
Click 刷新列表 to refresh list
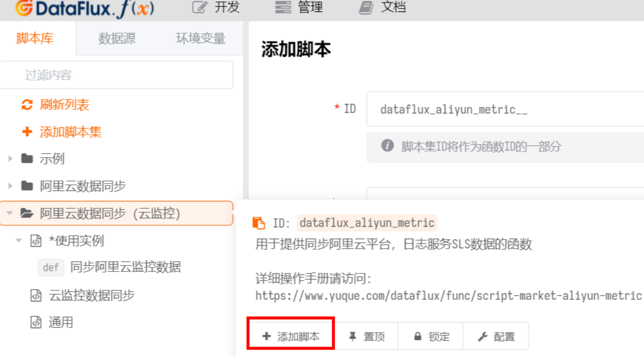pyautogui.click(x=65, y=105)
